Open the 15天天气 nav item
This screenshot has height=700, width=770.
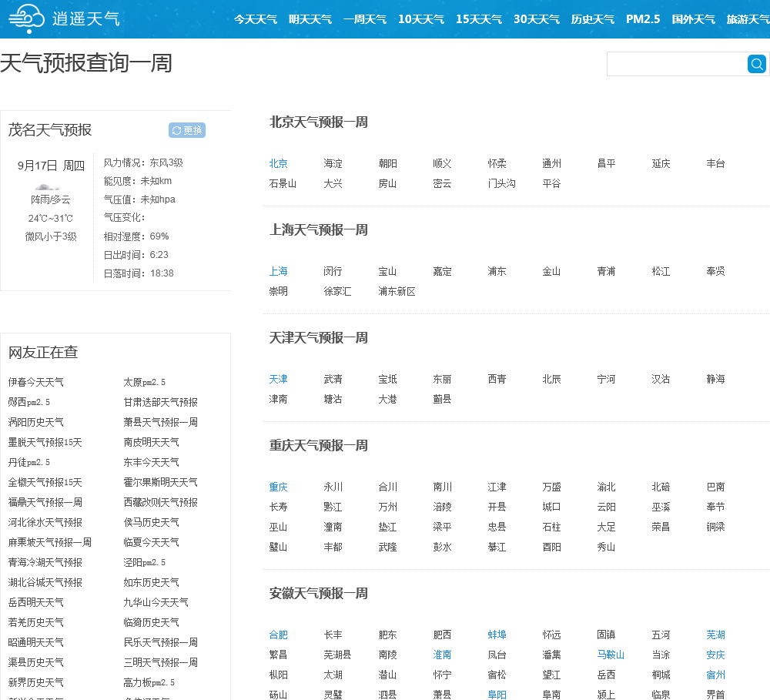pyautogui.click(x=479, y=19)
